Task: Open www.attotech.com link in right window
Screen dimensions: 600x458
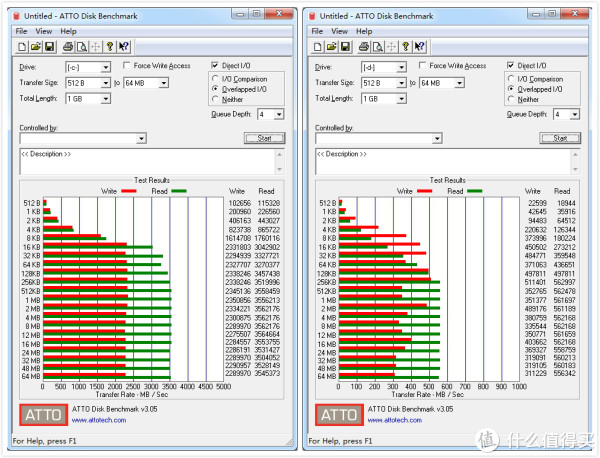Action: click(395, 420)
